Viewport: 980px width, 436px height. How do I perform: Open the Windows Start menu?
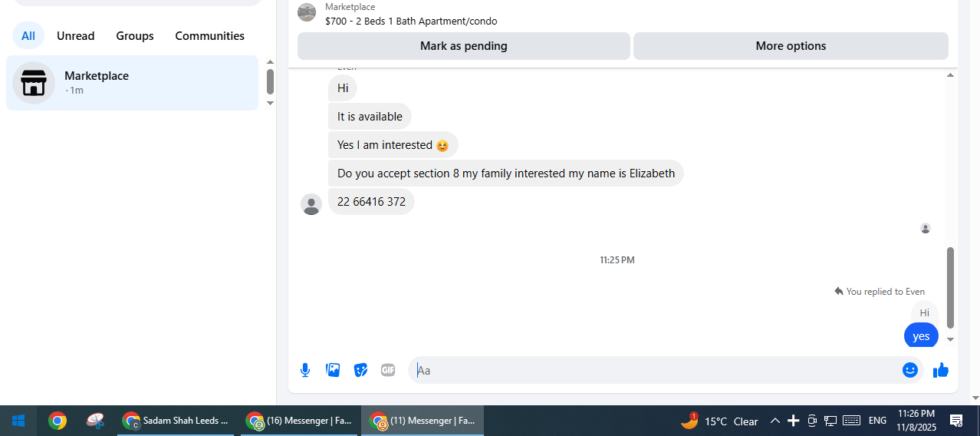[18, 421]
